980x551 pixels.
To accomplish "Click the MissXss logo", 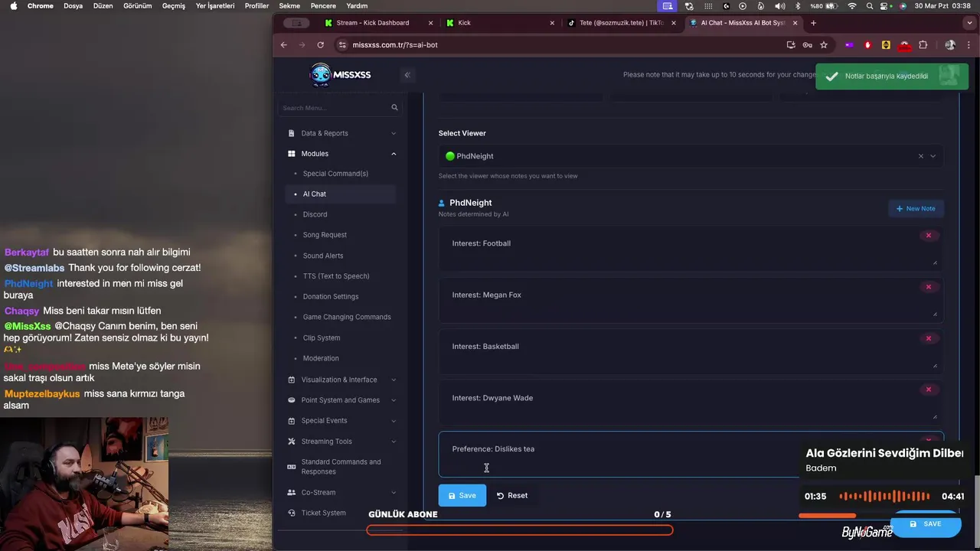I will click(x=340, y=74).
